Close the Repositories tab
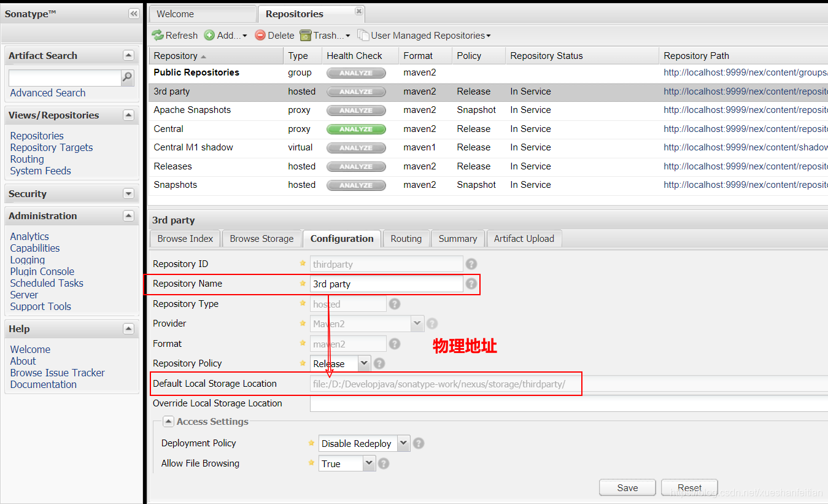Image resolution: width=828 pixels, height=504 pixels. coord(359,12)
